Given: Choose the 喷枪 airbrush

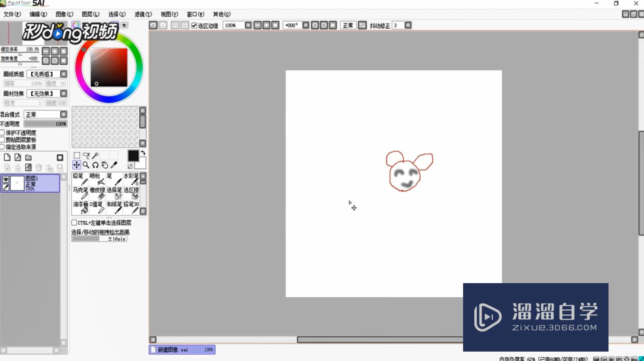Looking at the screenshot, I should tap(97, 179).
